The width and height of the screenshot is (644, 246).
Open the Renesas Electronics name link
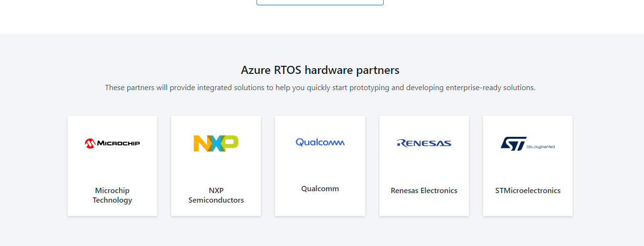424,191
